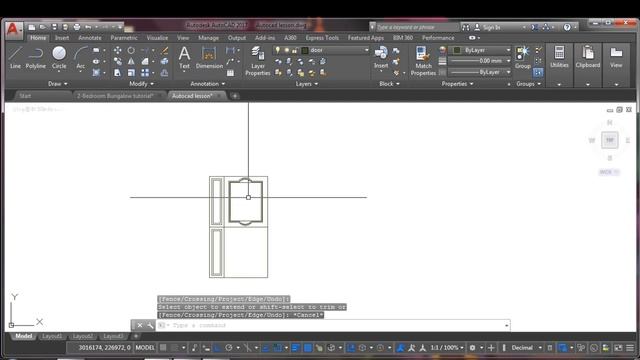This screenshot has height=360, width=640.
Task: Choose the Dimension tool
Action: 209,58
